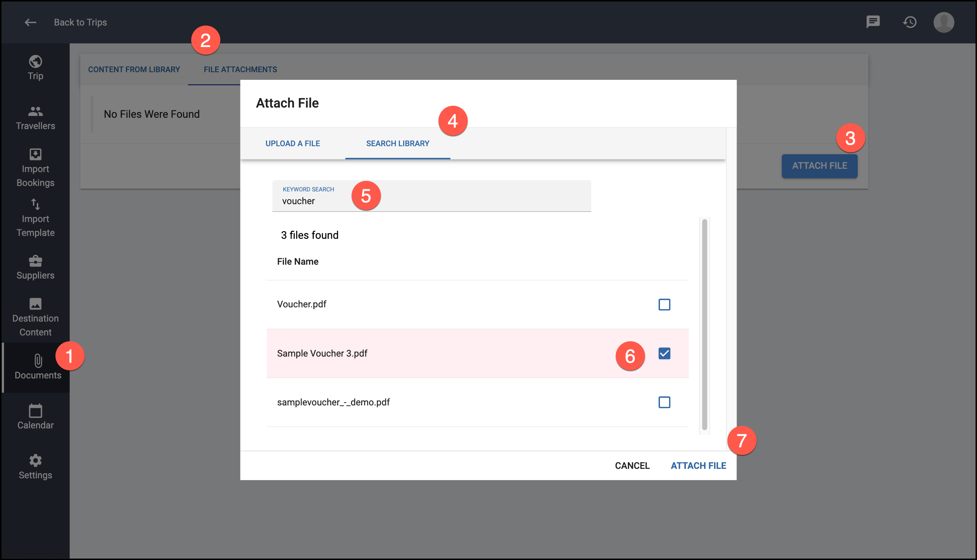The height and width of the screenshot is (560, 977).
Task: Go to the Trip globe section
Action: (35, 68)
